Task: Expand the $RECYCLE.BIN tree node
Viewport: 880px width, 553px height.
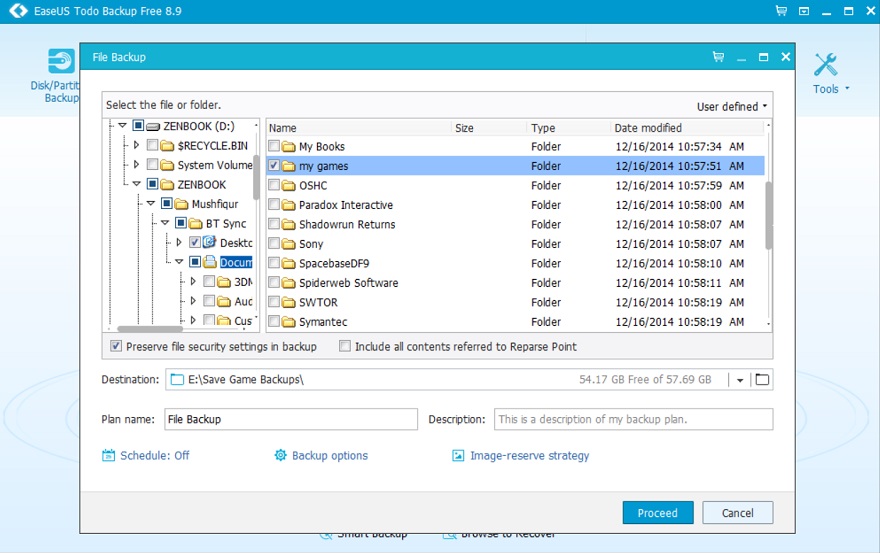Action: pyautogui.click(x=137, y=146)
